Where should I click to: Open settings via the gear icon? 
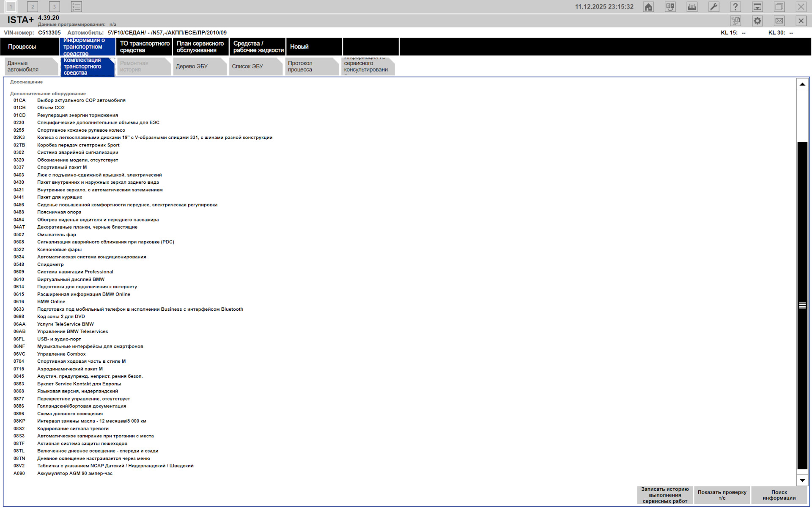757,21
